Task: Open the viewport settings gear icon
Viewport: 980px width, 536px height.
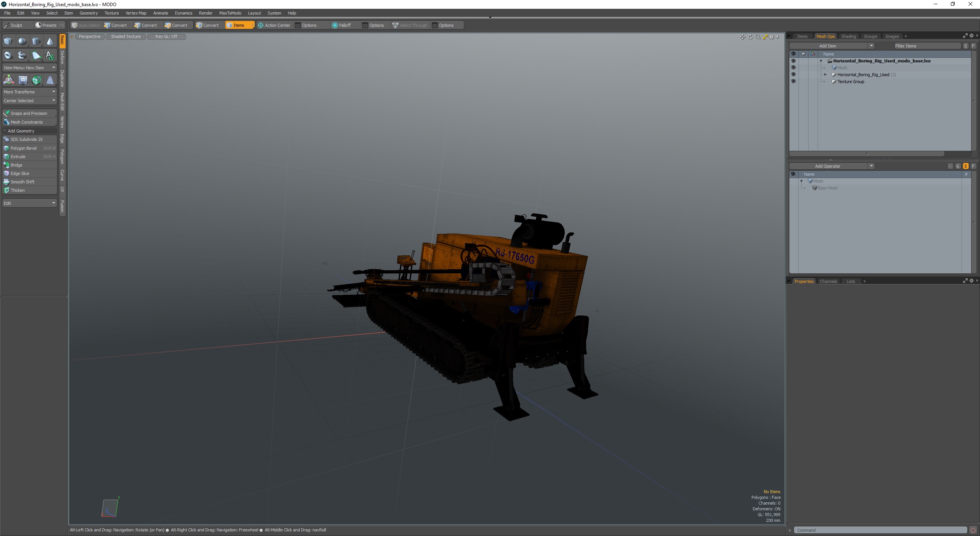Action: [771, 37]
